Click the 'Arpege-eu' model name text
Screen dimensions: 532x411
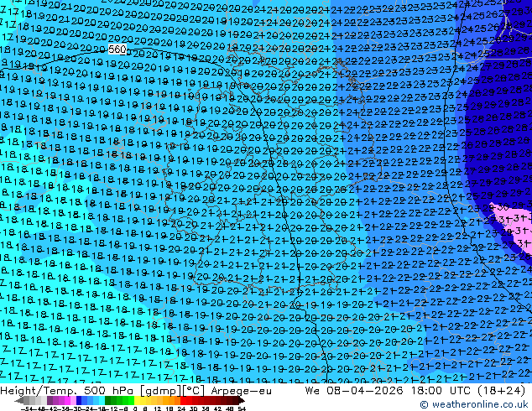[241, 391]
